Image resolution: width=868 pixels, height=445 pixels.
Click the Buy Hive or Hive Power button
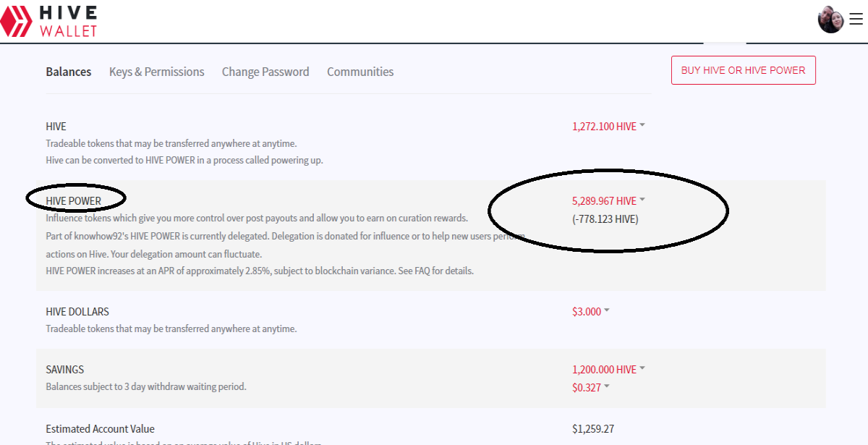tap(744, 70)
